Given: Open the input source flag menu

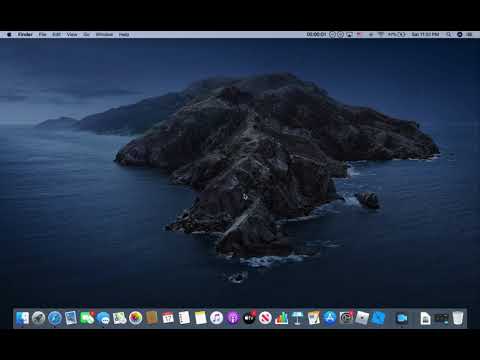Looking at the screenshot, I should [360, 34].
